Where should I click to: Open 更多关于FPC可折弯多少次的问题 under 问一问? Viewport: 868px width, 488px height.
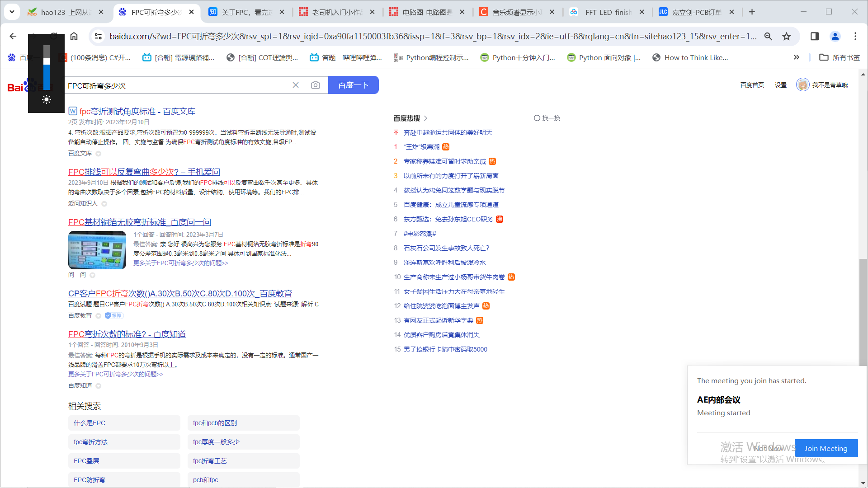[180, 263]
